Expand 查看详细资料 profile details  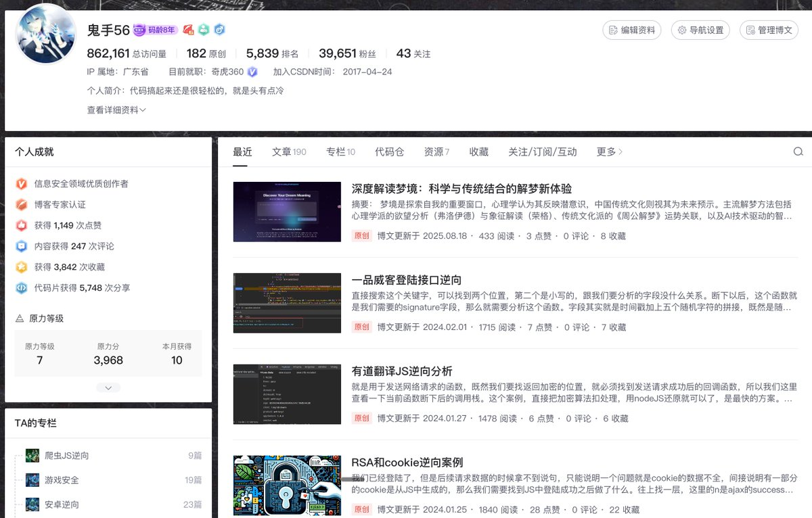pyautogui.click(x=116, y=110)
